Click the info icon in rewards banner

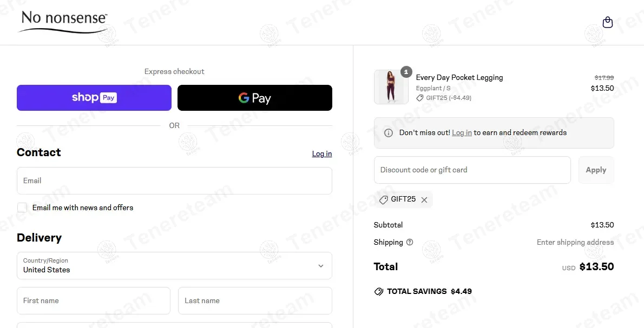388,133
